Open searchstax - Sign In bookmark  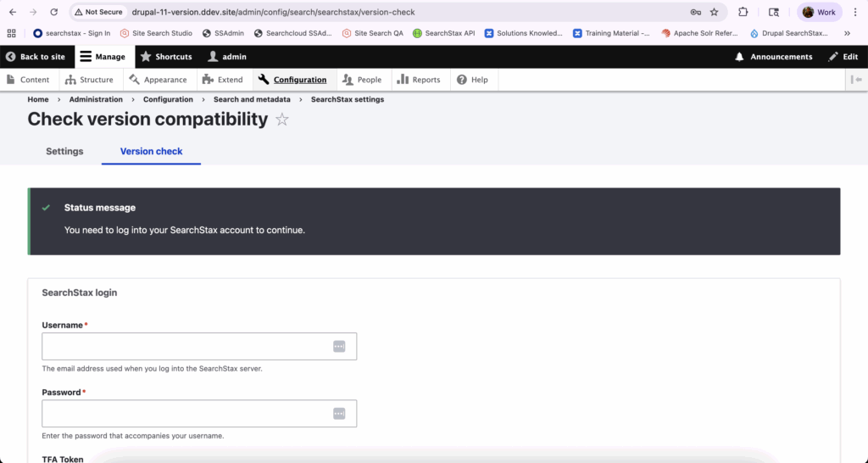click(x=72, y=33)
